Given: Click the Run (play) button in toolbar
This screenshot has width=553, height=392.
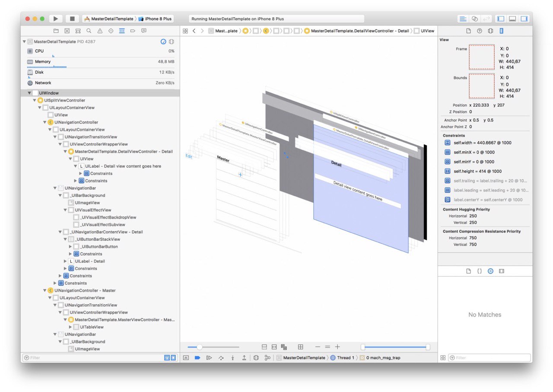Looking at the screenshot, I should coord(55,19).
